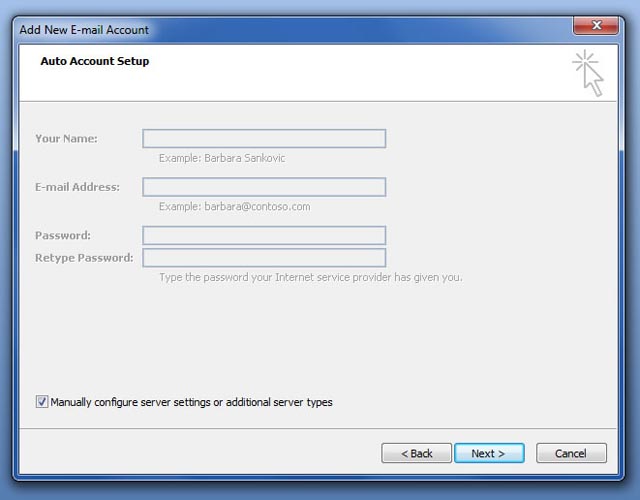Click the 'Type the password your Internet service provider' hint
Image resolution: width=640 pixels, height=500 pixels.
click(311, 278)
